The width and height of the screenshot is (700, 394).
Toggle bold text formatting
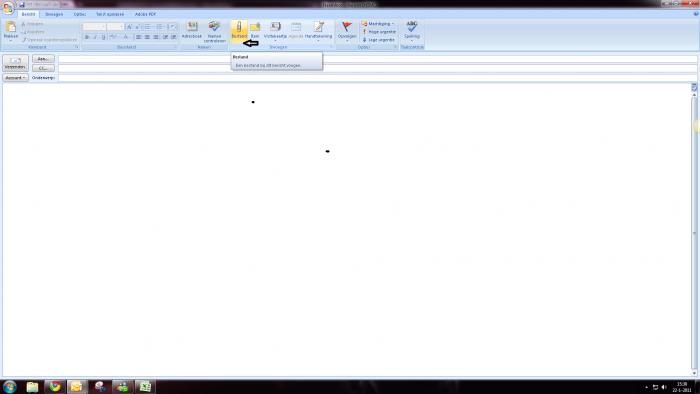pos(87,37)
